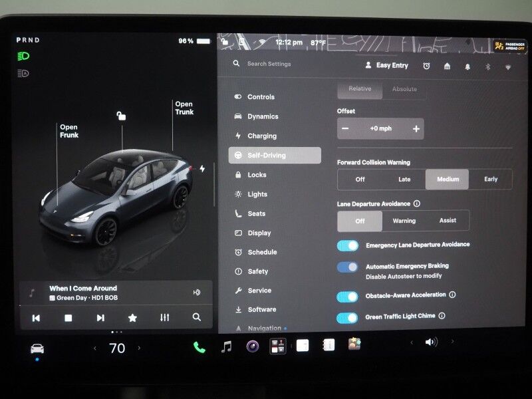
Task: Open the phone app in dock
Action: click(199, 347)
